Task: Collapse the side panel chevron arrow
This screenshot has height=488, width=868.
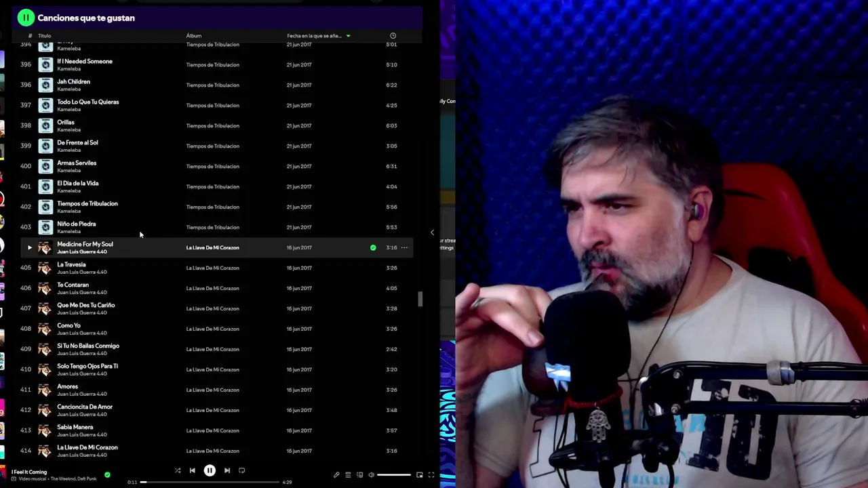Action: point(432,232)
